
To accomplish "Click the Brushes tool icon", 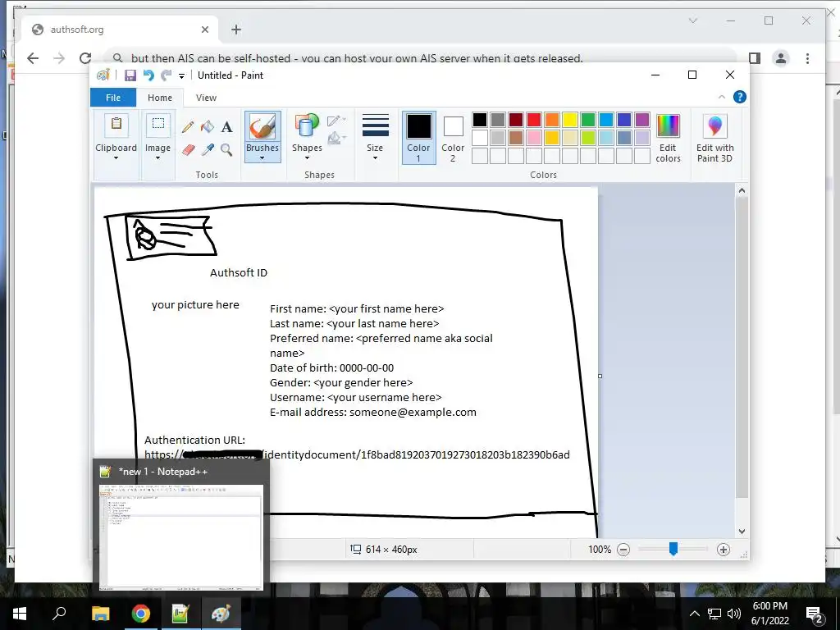I will (x=262, y=127).
